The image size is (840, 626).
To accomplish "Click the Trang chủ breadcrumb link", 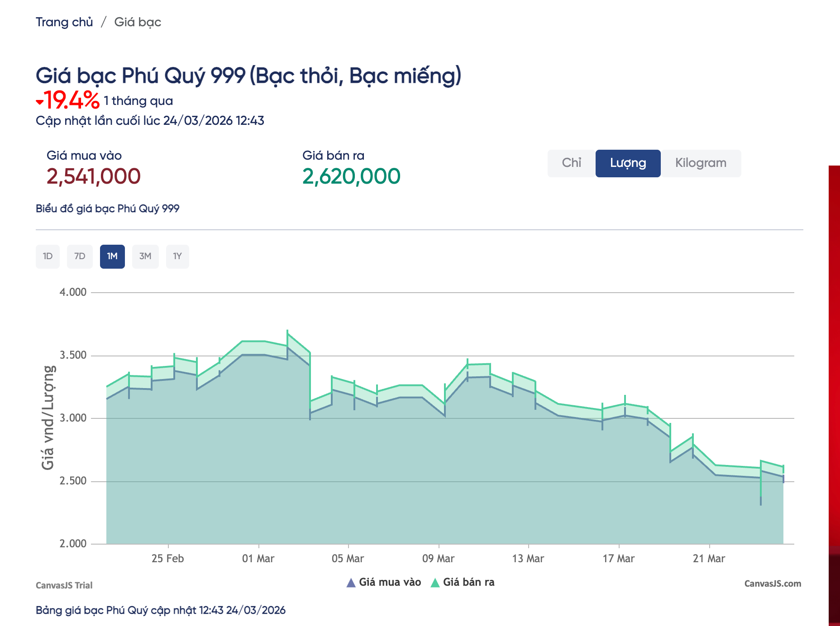I will (x=64, y=22).
